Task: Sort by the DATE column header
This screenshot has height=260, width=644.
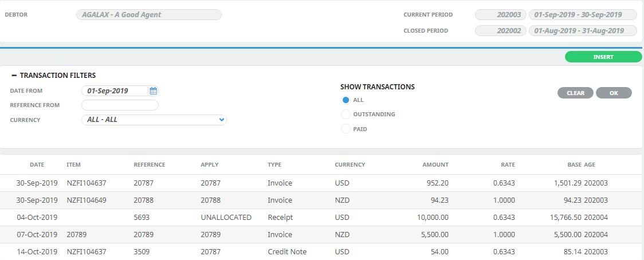Action: (37, 165)
